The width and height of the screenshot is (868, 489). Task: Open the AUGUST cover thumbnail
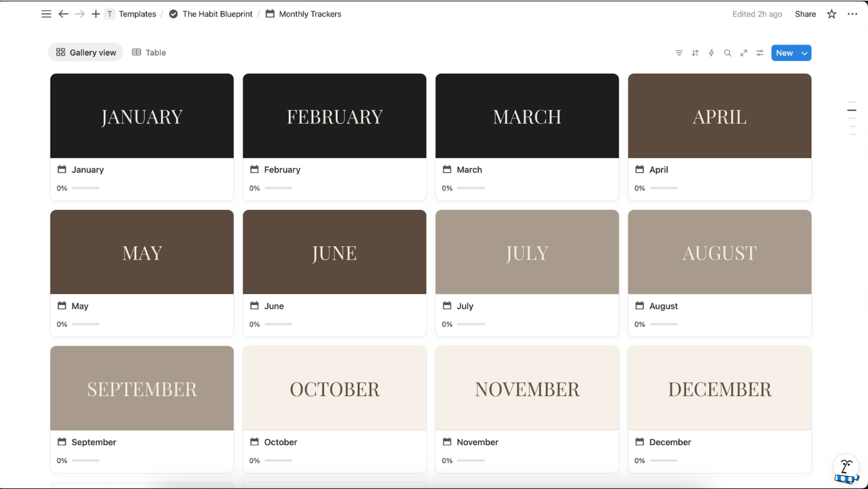tap(719, 252)
